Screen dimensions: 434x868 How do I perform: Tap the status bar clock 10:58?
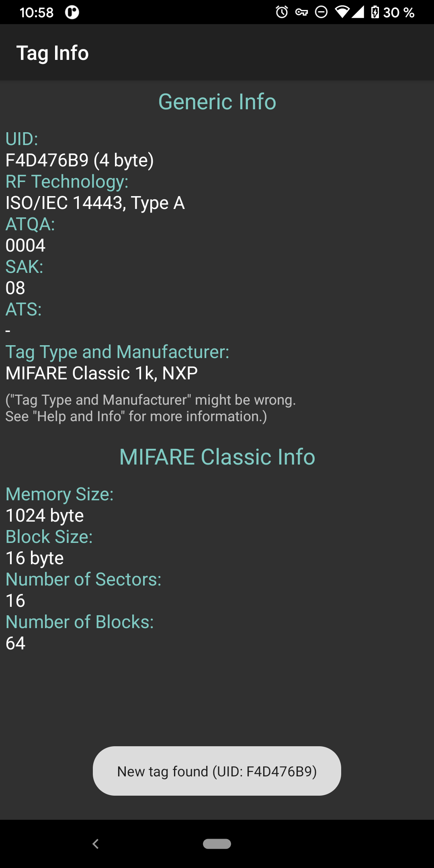37,12
